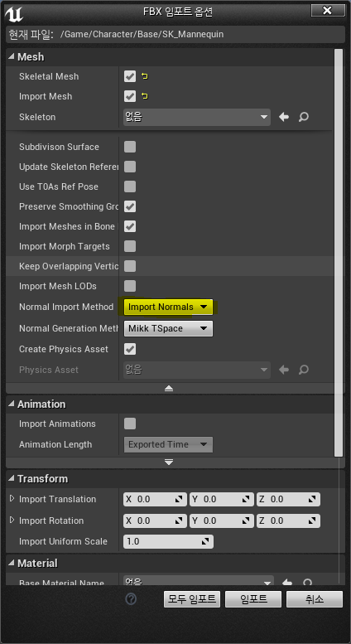This screenshot has width=351, height=644.
Task: Open the Normal Generation Method dropdown
Action: coord(168,328)
